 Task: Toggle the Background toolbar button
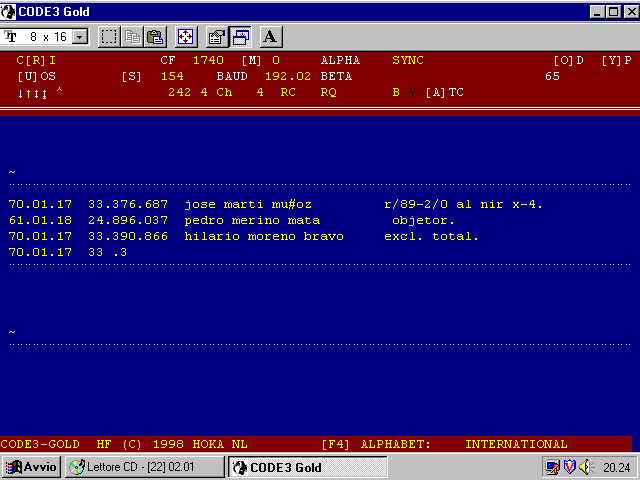click(240, 37)
